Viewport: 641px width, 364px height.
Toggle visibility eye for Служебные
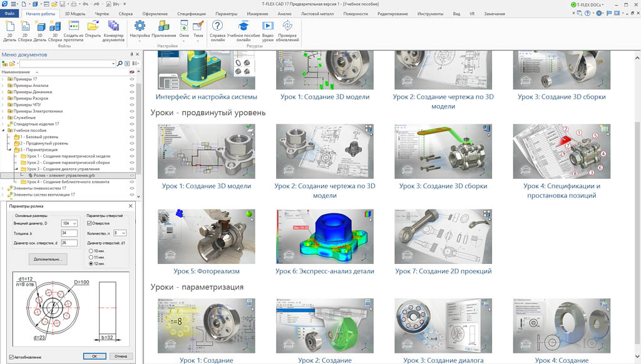pyautogui.click(x=132, y=118)
